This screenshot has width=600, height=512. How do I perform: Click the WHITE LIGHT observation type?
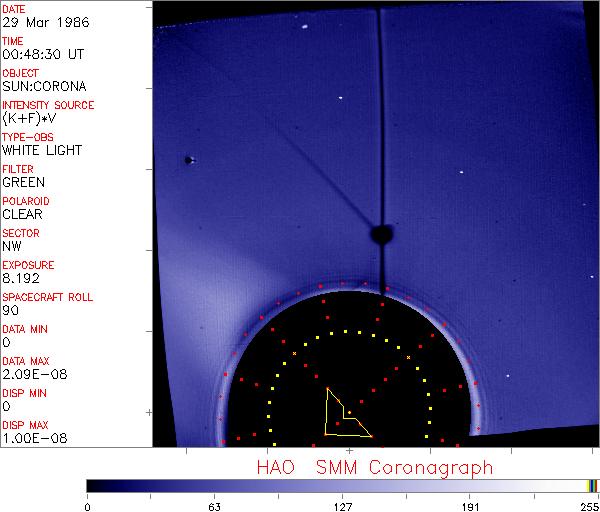click(x=41, y=150)
